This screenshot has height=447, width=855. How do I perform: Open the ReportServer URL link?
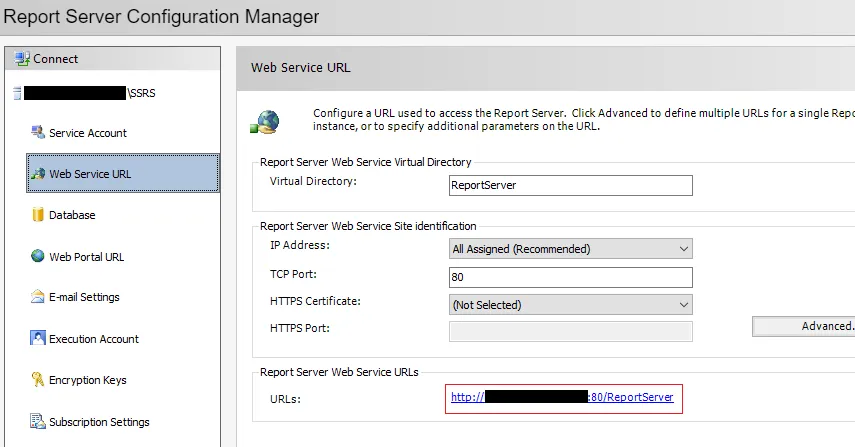pyautogui.click(x=562, y=397)
